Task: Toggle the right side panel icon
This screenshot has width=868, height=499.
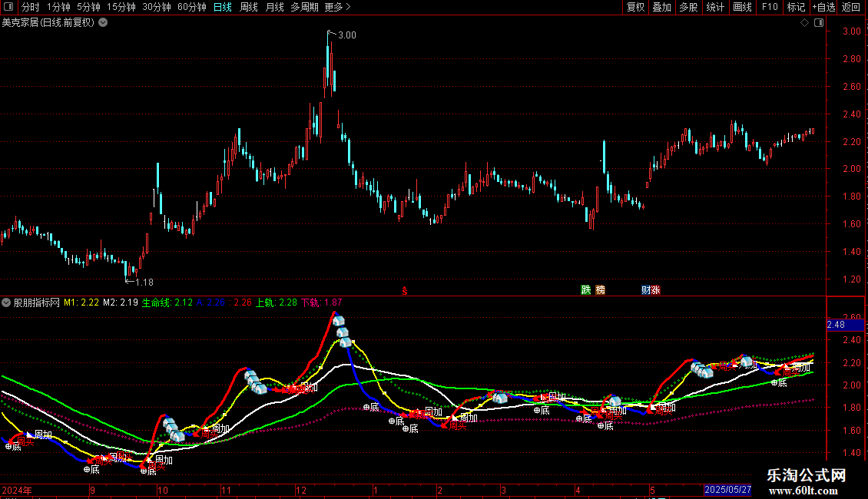Action: (819, 23)
